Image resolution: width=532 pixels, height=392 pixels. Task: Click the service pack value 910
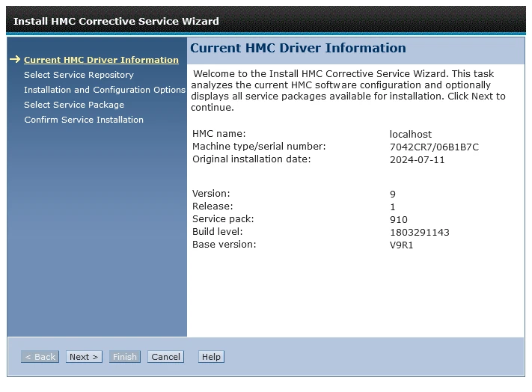coord(399,220)
